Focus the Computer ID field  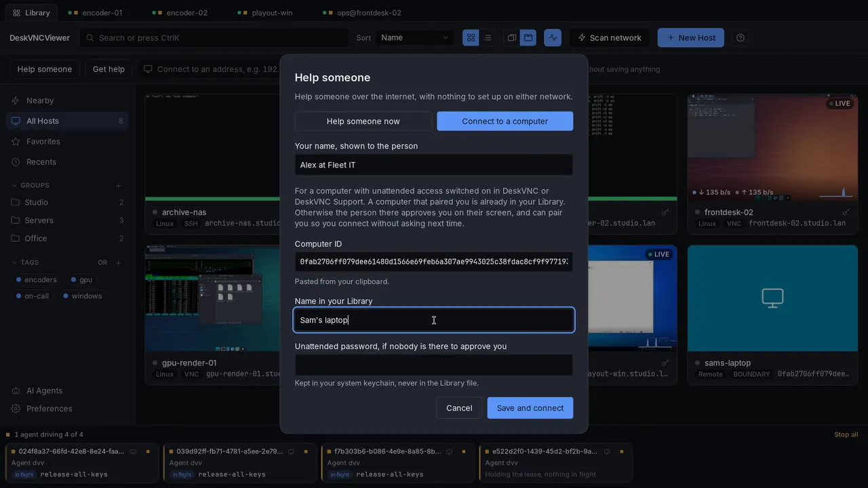[434, 262]
